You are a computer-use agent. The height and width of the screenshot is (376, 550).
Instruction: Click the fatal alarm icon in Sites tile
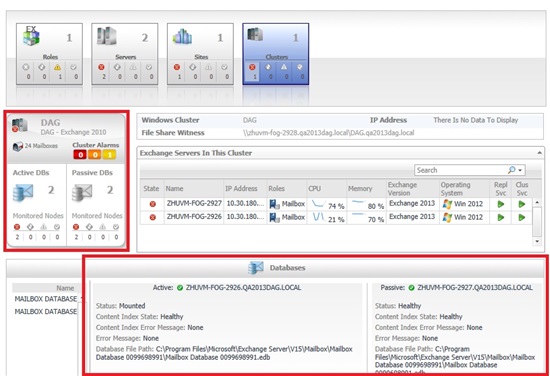177,67
